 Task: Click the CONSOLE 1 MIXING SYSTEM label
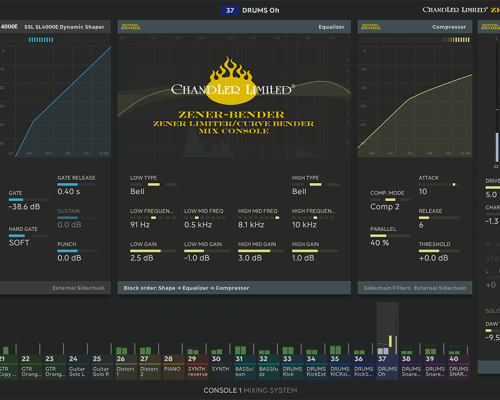(250, 390)
